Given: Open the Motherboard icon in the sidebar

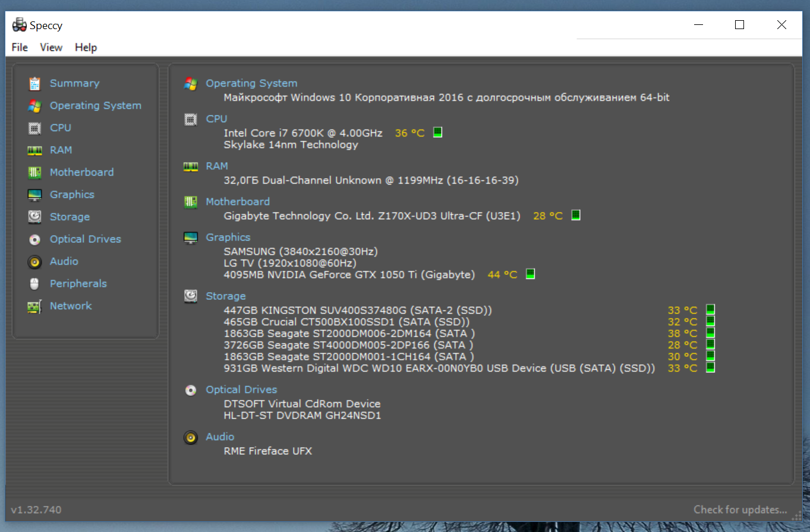Looking at the screenshot, I should pos(34,173).
